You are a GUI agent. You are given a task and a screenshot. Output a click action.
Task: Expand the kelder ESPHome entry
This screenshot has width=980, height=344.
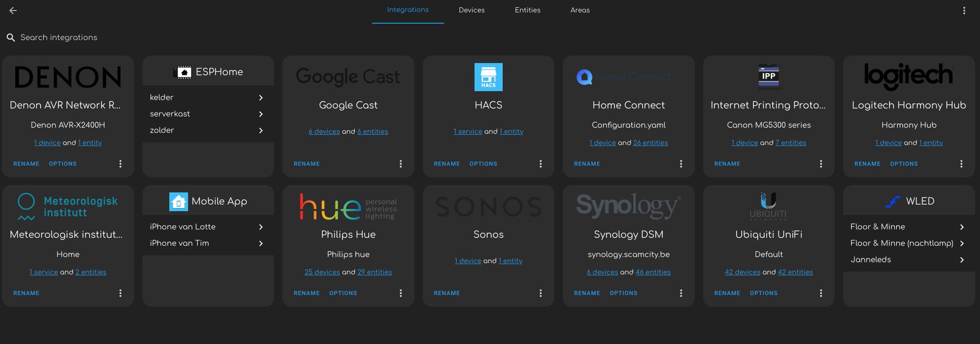(x=261, y=98)
